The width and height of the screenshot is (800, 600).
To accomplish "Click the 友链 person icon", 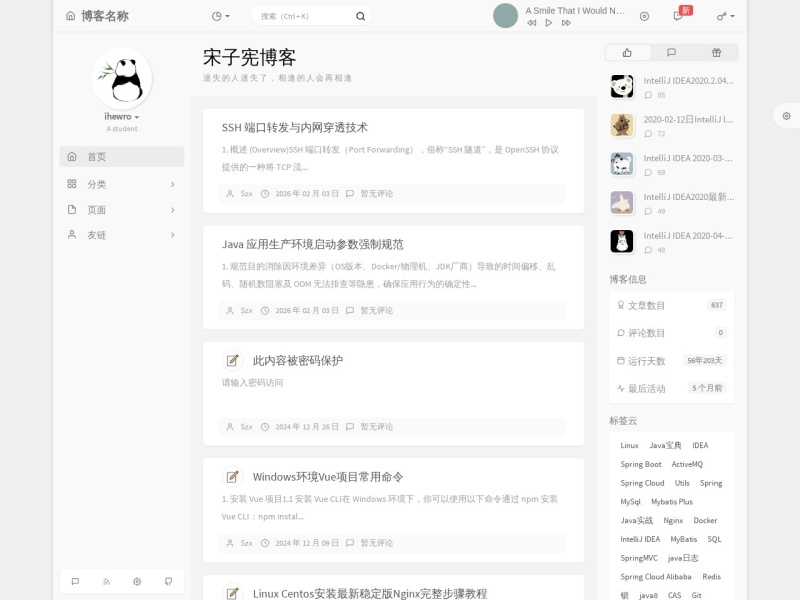I will click(72, 234).
